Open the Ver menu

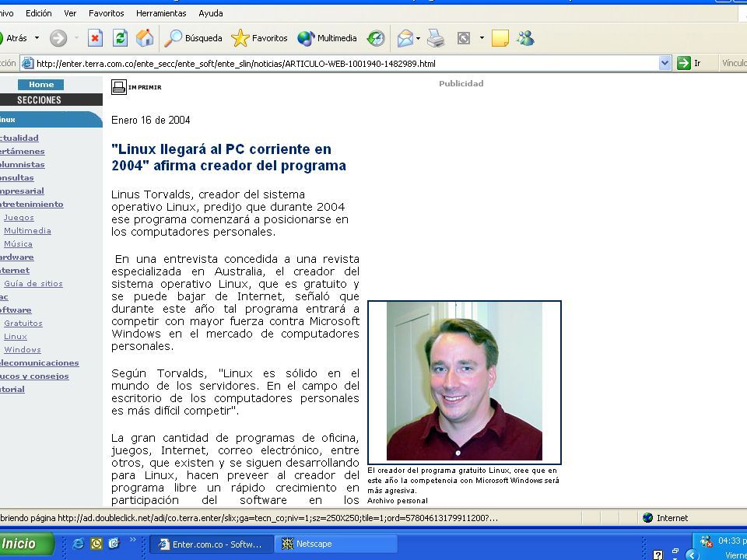[70, 13]
